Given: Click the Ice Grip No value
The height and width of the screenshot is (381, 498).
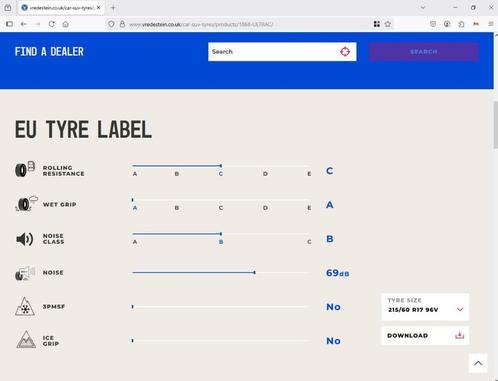Looking at the screenshot, I should pos(333,341).
